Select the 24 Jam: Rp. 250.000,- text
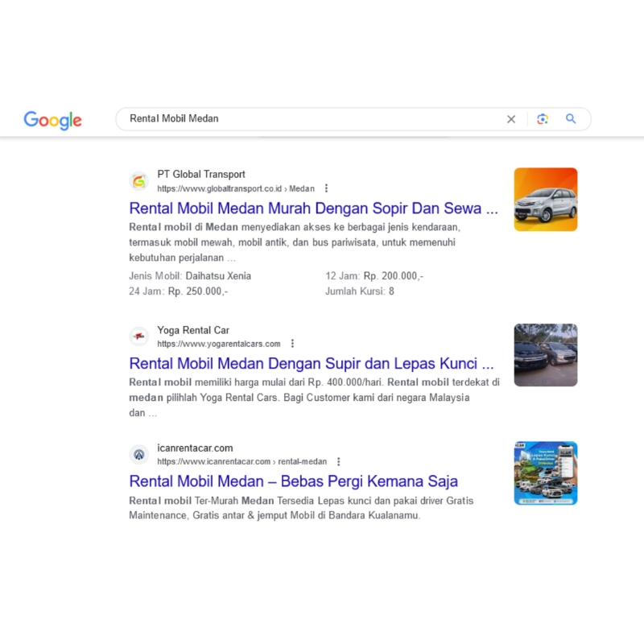This screenshot has height=644, width=644. 178,291
